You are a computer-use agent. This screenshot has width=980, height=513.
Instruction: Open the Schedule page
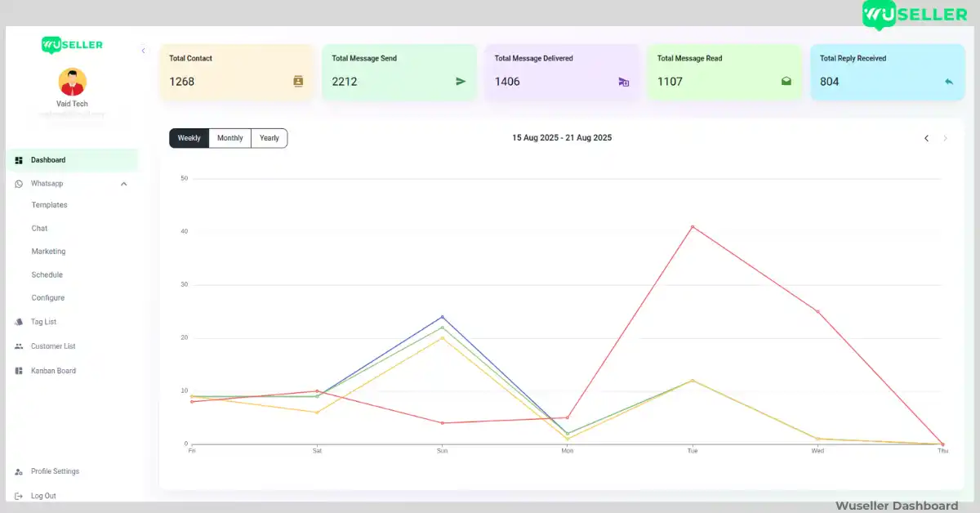[47, 274]
